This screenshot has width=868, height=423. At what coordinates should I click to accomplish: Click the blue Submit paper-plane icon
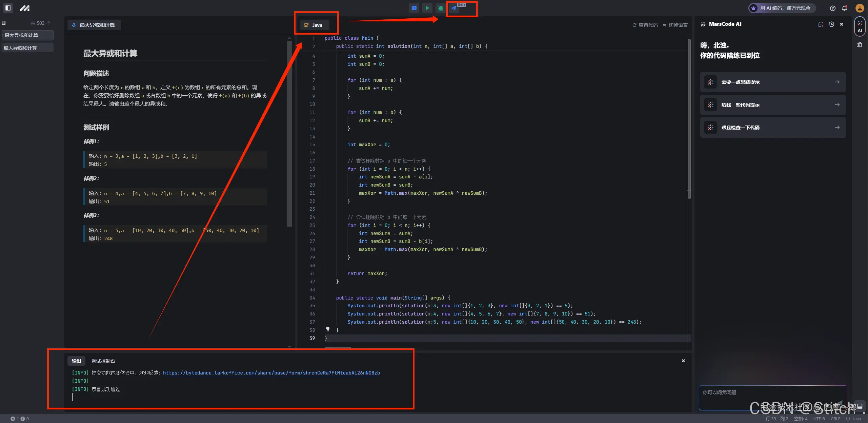(x=454, y=8)
